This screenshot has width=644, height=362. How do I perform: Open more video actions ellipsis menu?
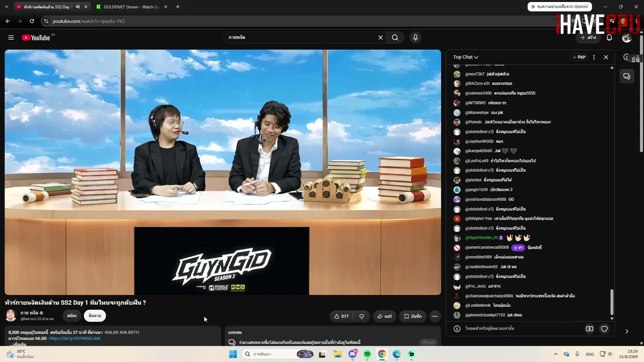(435, 316)
